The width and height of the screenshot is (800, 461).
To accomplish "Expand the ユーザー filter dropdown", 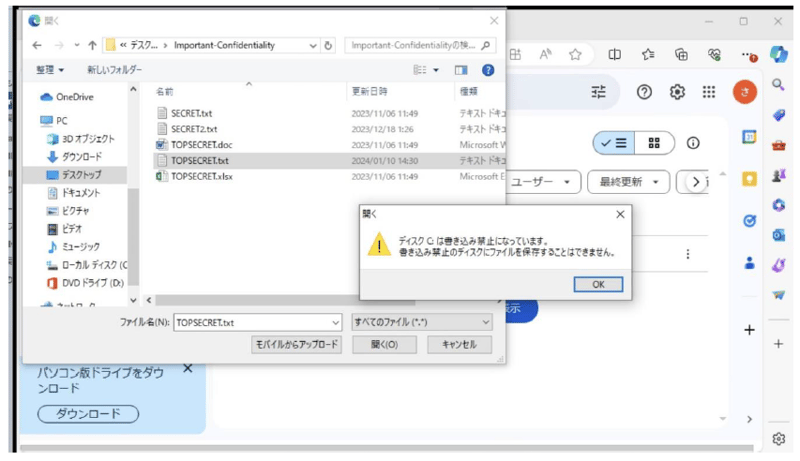I will (545, 182).
